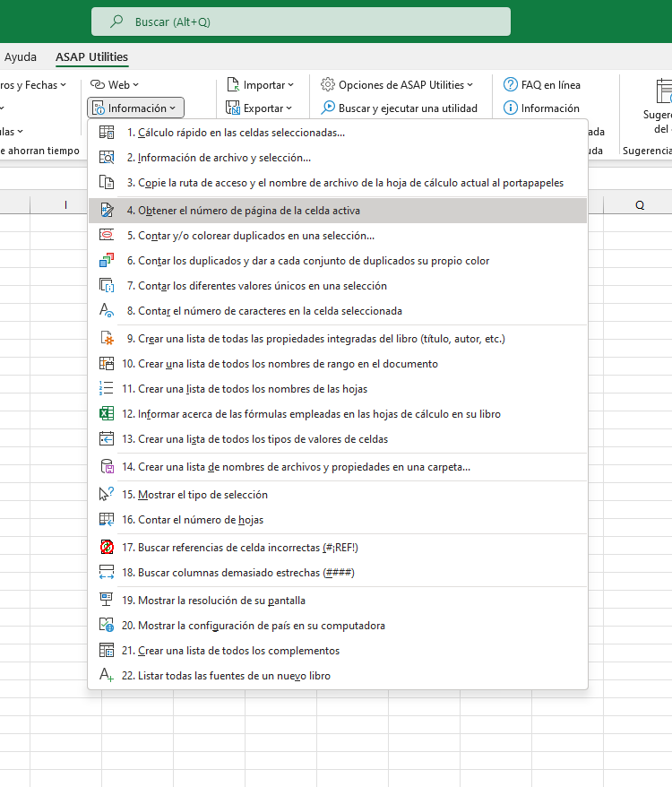
Task: Click the selection type cursor icon, item 15
Action: pyautogui.click(x=107, y=495)
